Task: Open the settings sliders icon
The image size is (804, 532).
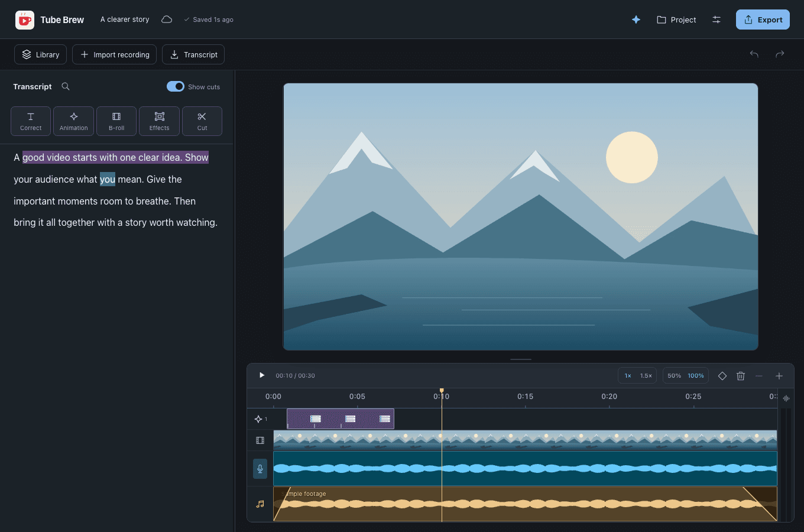Action: [717, 20]
